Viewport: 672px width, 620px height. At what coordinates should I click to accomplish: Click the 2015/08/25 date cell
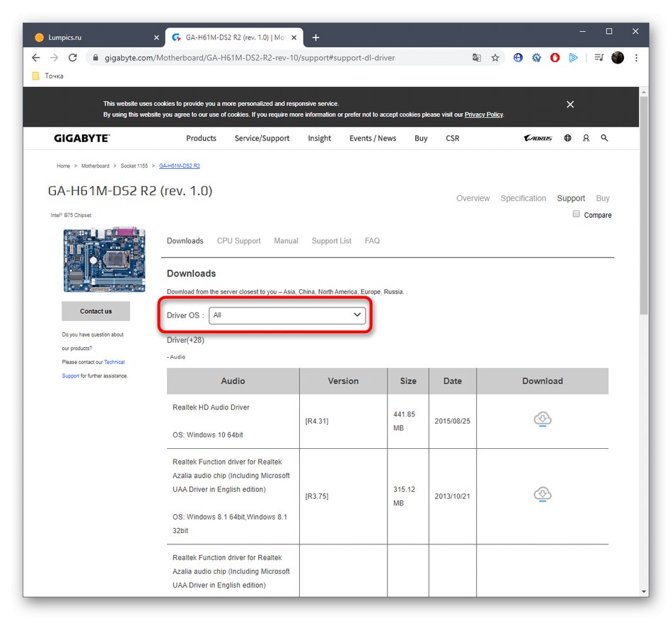point(452,421)
